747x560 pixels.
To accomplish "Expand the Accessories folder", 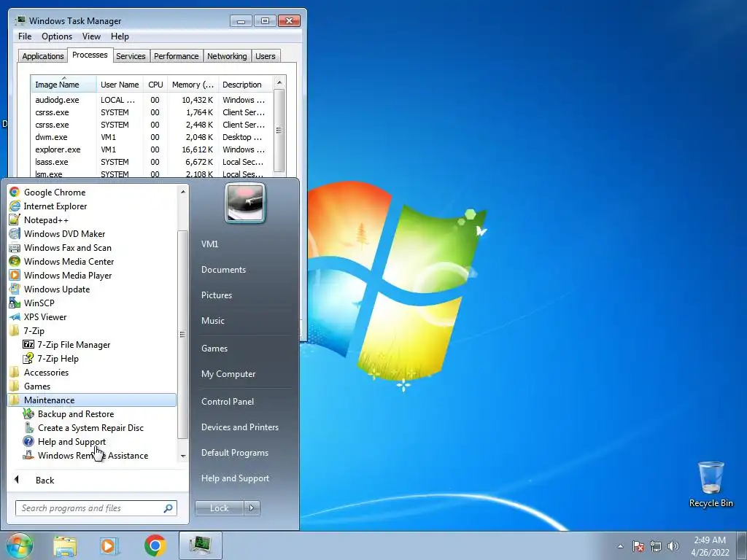I will coord(46,373).
